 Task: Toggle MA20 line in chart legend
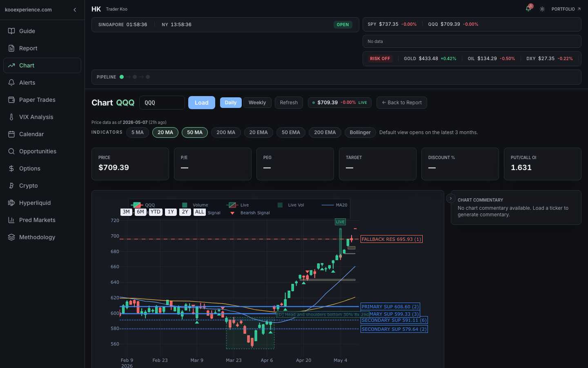tap(334, 205)
